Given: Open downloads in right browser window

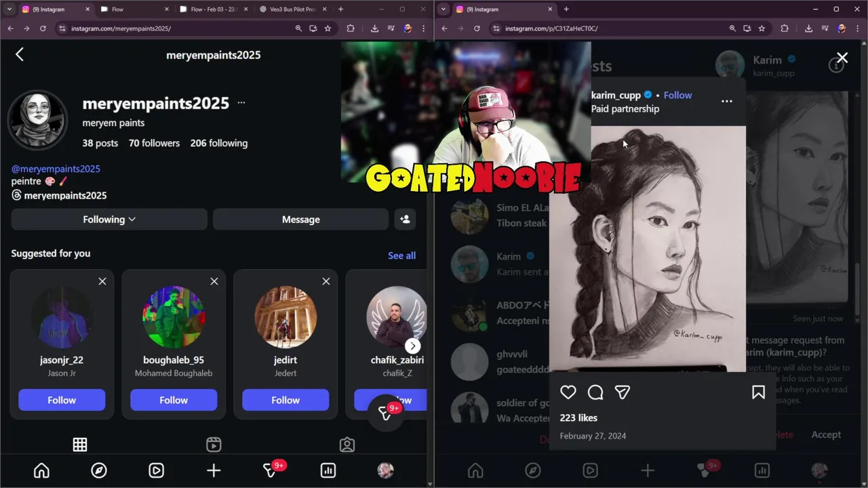Looking at the screenshot, I should [808, 28].
